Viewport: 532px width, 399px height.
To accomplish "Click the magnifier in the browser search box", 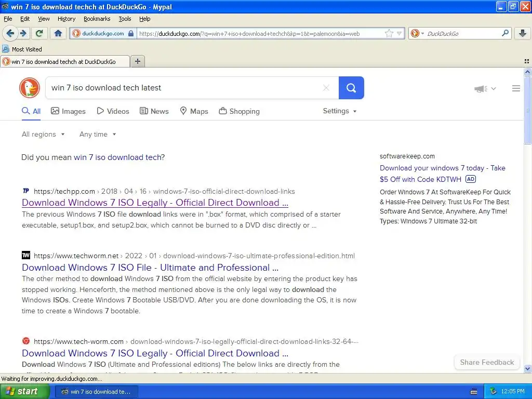I will click(x=505, y=33).
